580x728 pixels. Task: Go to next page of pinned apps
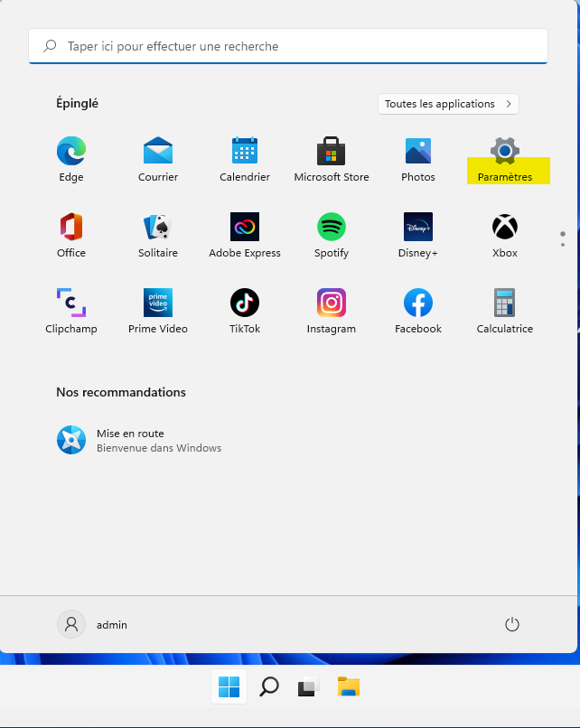[563, 245]
